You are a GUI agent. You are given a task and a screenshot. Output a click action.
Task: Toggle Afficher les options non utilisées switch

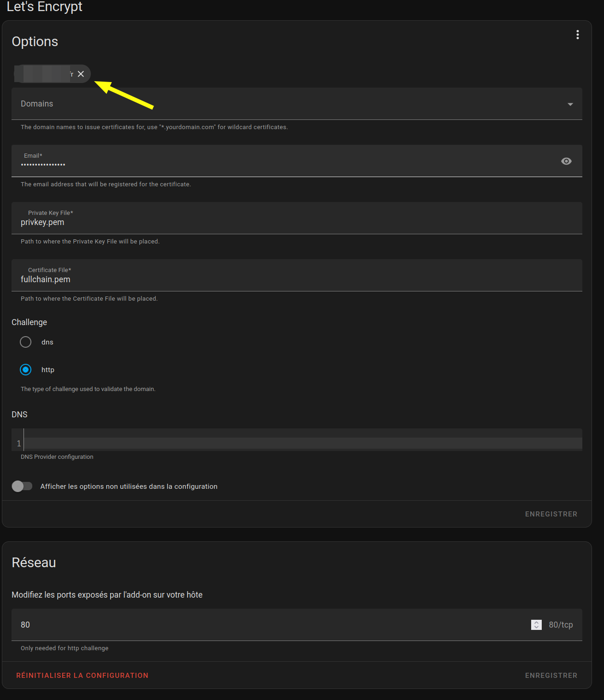22,486
